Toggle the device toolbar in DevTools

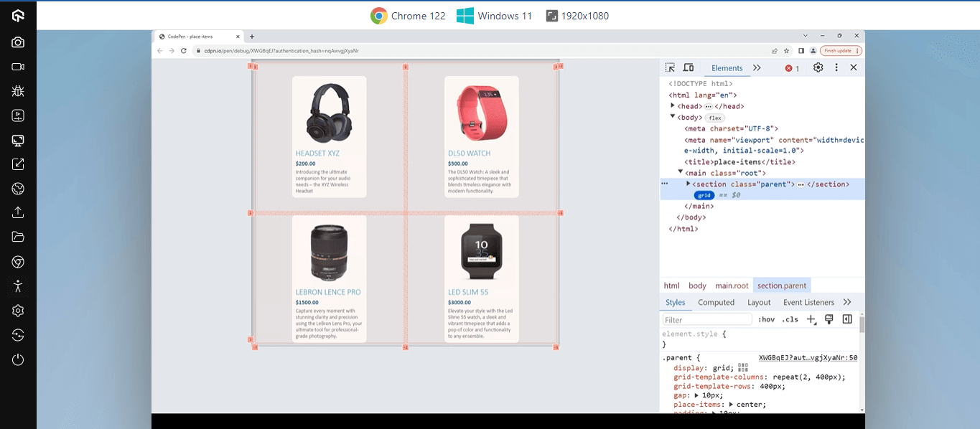click(x=689, y=67)
